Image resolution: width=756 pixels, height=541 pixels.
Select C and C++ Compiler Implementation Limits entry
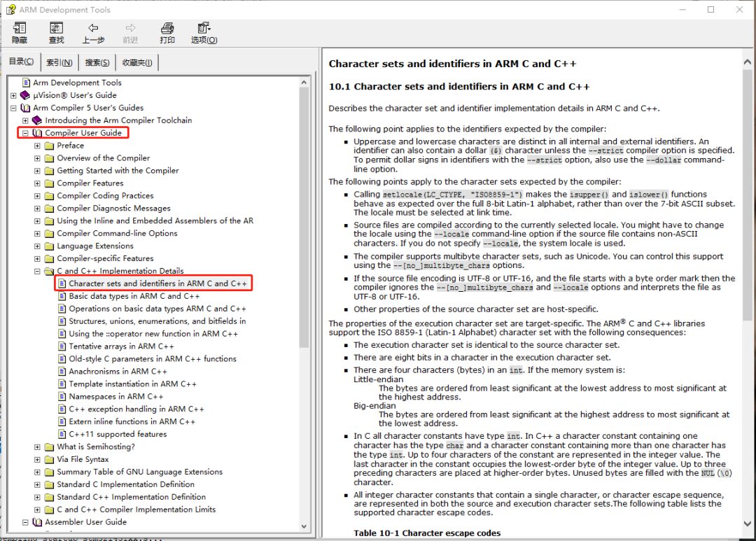click(136, 510)
